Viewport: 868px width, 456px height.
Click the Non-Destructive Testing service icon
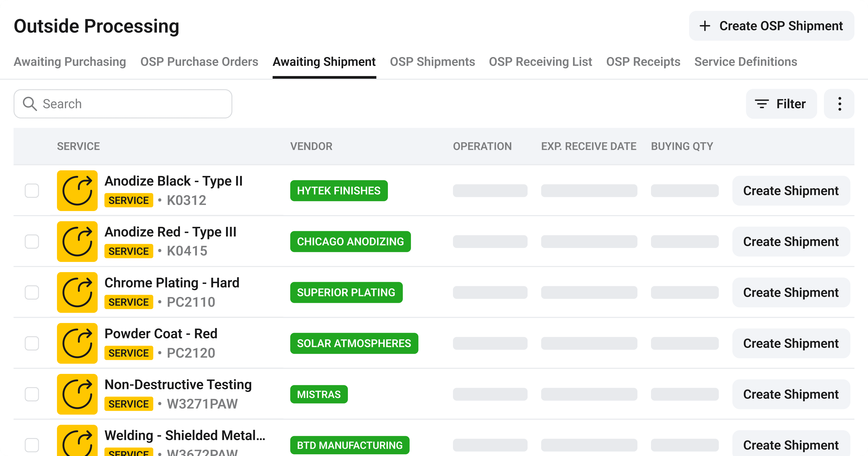77,394
